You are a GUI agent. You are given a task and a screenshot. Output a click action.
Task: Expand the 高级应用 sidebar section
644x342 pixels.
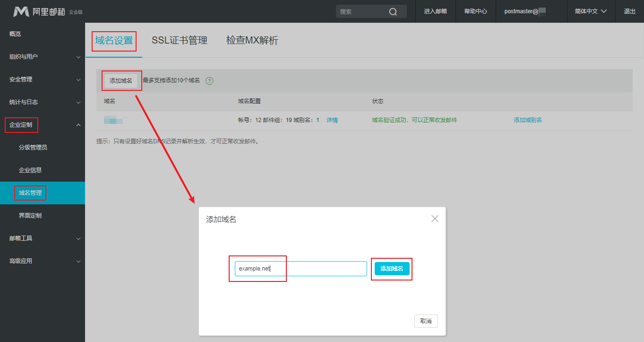click(43, 261)
